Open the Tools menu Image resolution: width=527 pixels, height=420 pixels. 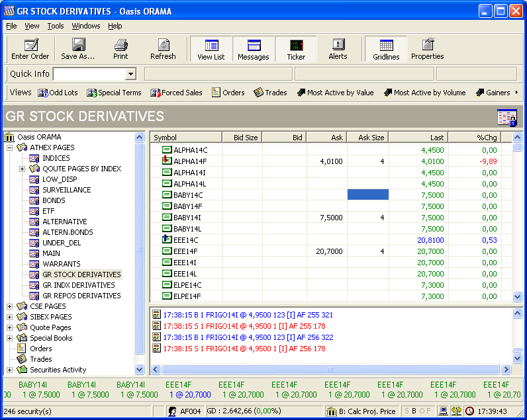coord(56,26)
